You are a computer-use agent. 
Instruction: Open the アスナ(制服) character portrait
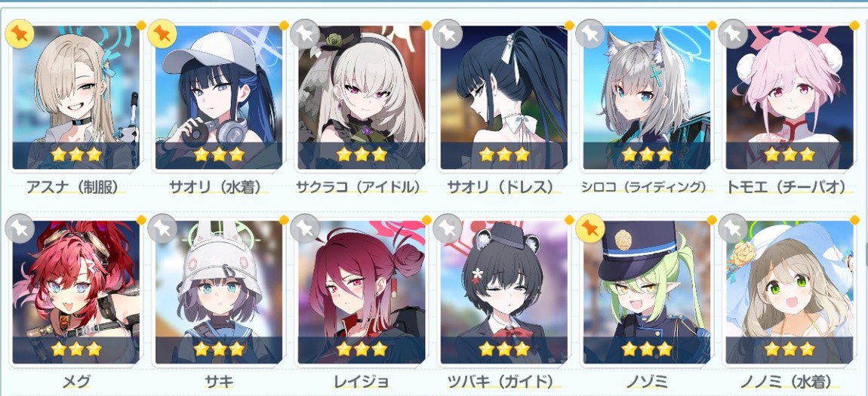click(x=76, y=97)
